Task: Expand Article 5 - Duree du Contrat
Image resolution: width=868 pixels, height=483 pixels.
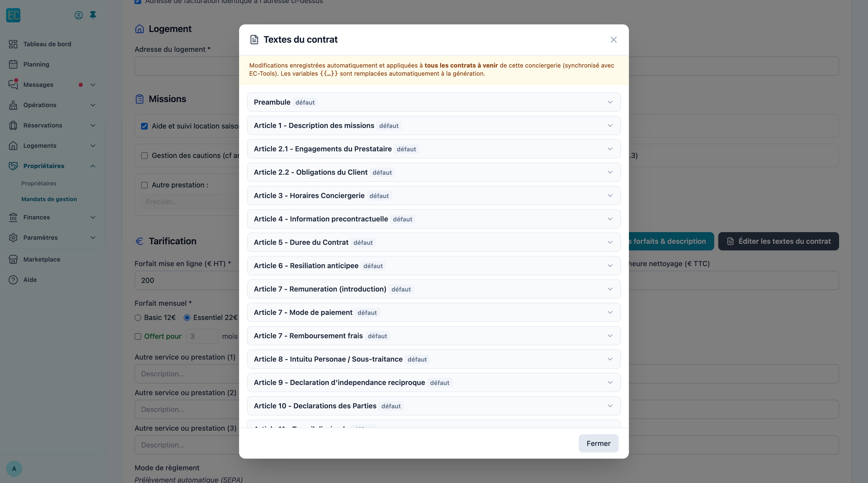Action: 434,242
